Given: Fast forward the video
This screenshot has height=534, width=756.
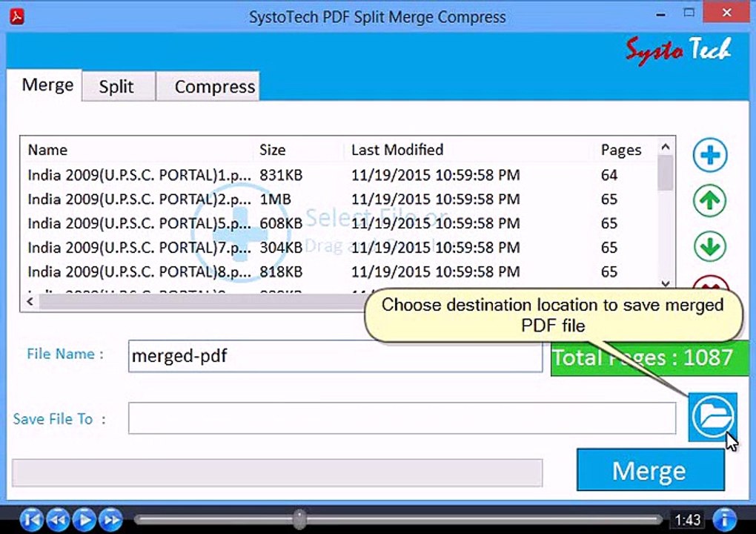Looking at the screenshot, I should click(x=111, y=520).
